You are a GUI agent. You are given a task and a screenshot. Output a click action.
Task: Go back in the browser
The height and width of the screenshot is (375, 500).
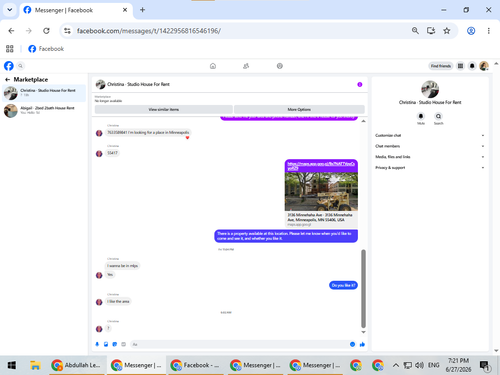coord(11,31)
